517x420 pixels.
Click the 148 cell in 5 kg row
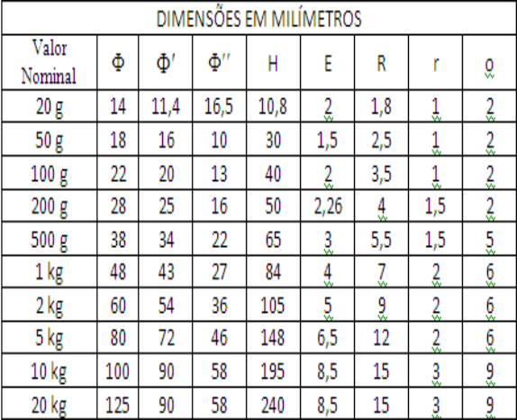(273, 337)
